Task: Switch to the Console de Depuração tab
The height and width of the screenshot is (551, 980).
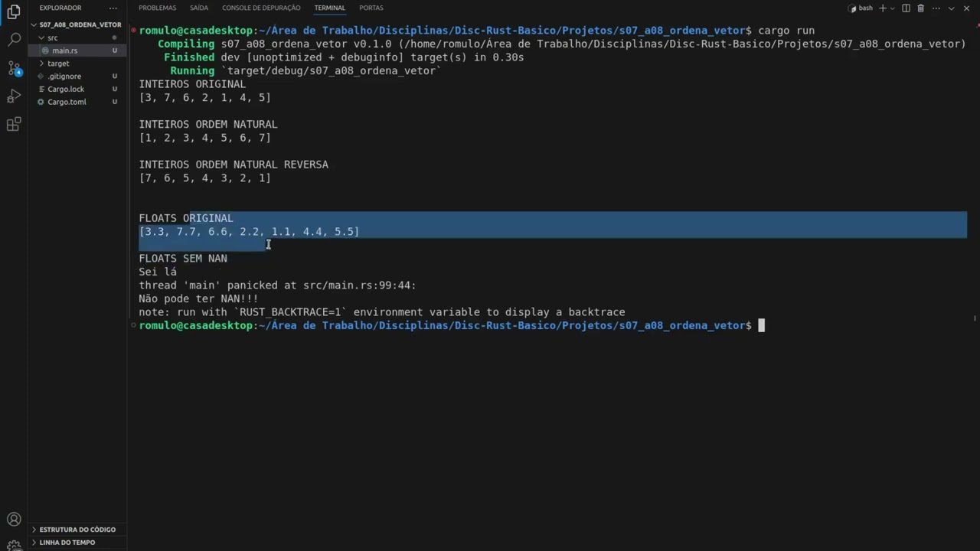Action: point(261,8)
